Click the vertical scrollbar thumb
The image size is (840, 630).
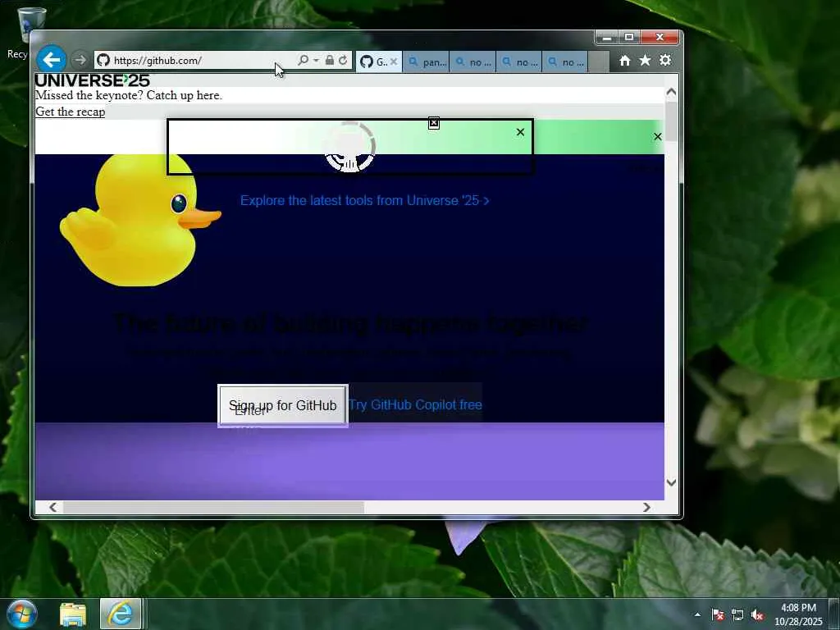[671, 121]
